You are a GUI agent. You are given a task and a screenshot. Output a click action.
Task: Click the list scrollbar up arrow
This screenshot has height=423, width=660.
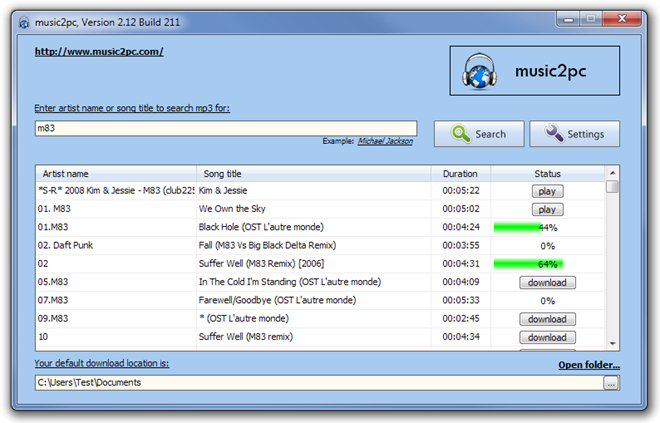point(612,173)
